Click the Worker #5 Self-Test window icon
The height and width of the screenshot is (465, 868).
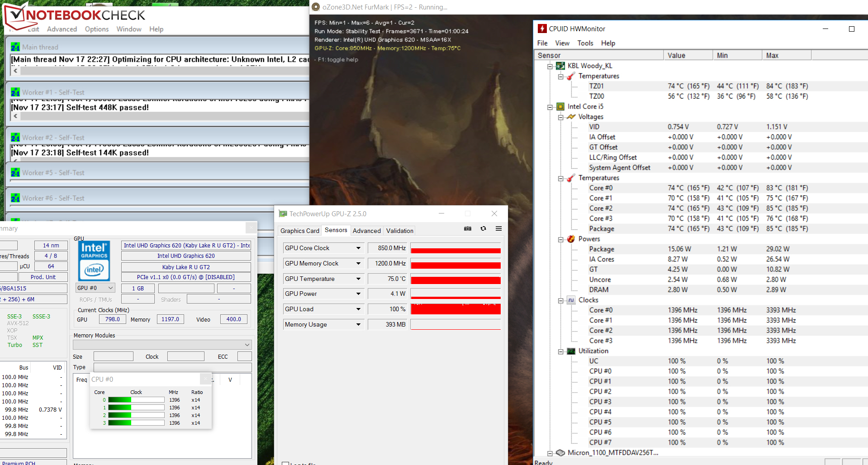15,173
